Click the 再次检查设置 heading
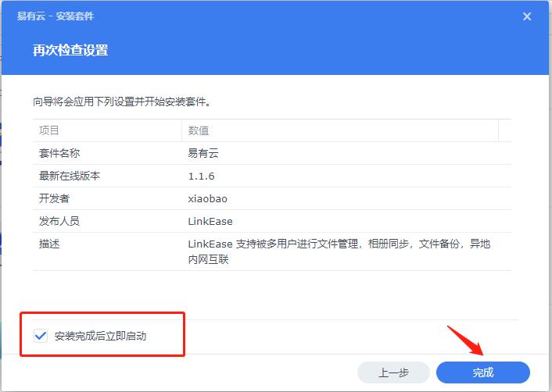 [x=70, y=50]
